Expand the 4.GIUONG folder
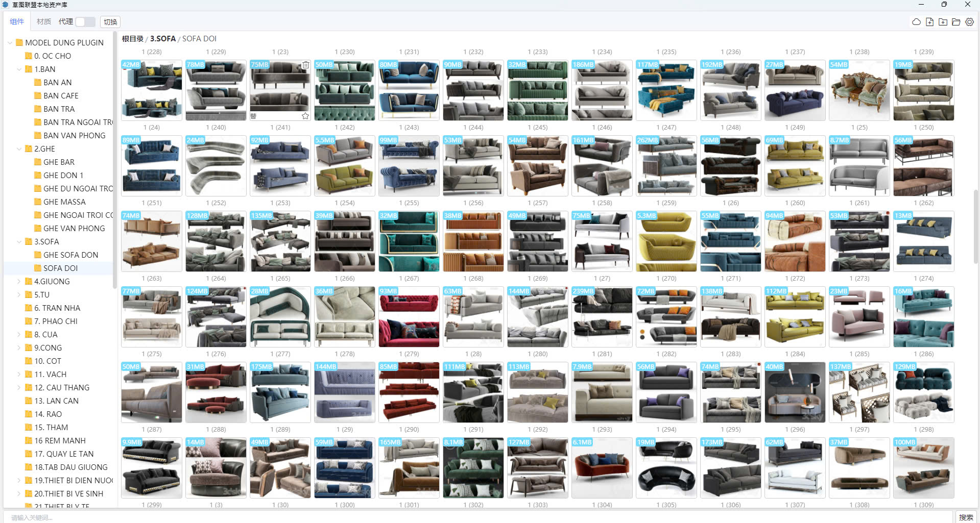This screenshot has width=980, height=523. coord(19,282)
